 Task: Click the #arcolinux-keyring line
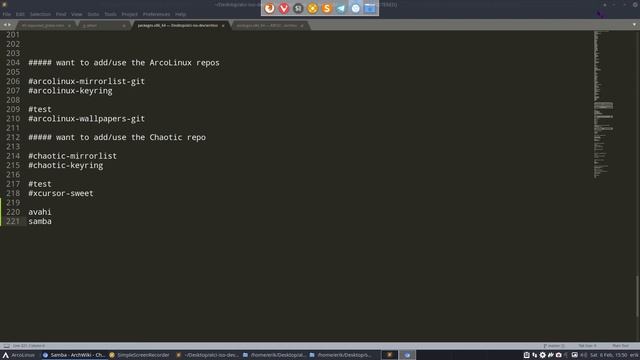(x=70, y=91)
